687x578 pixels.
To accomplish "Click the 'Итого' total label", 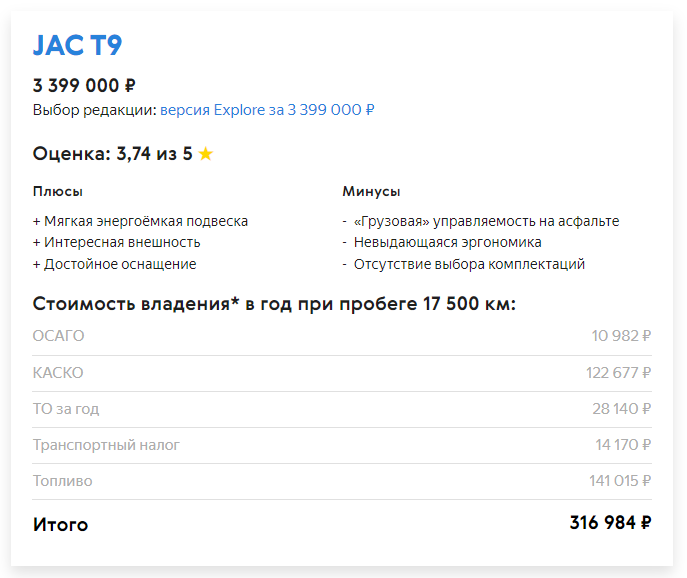I will pos(60,525).
